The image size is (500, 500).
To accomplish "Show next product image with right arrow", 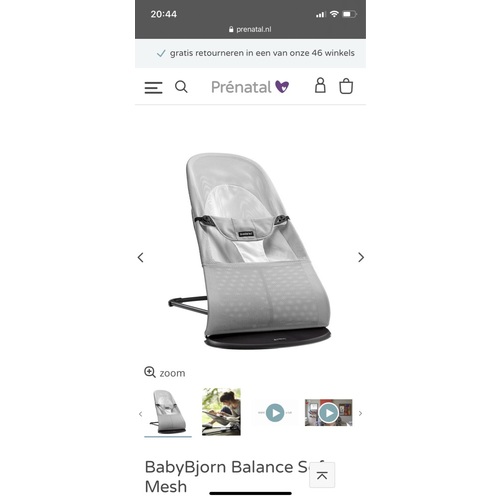I will [361, 257].
